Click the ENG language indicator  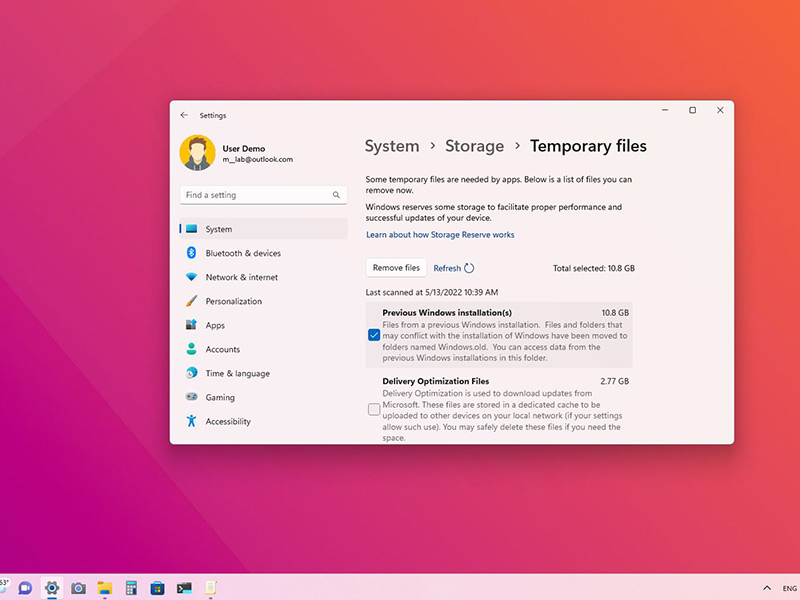pos(789,588)
